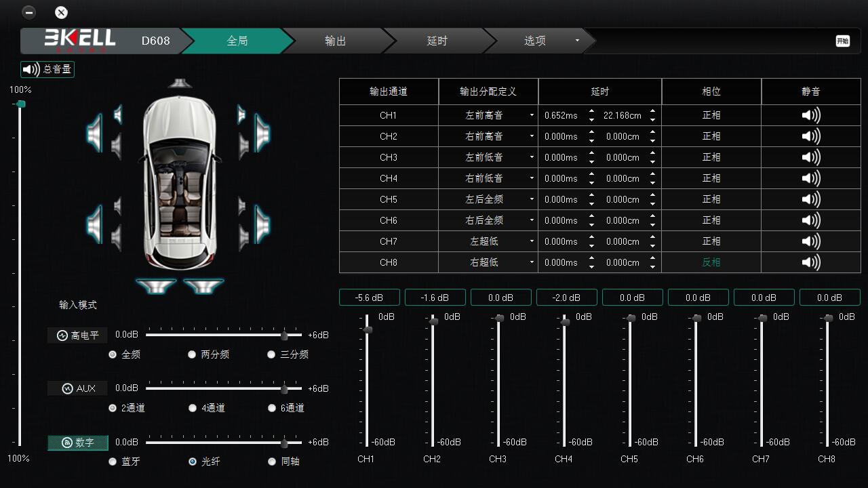Select the front-right large speaker icon
This screenshot has height=488, width=868.
[262, 132]
